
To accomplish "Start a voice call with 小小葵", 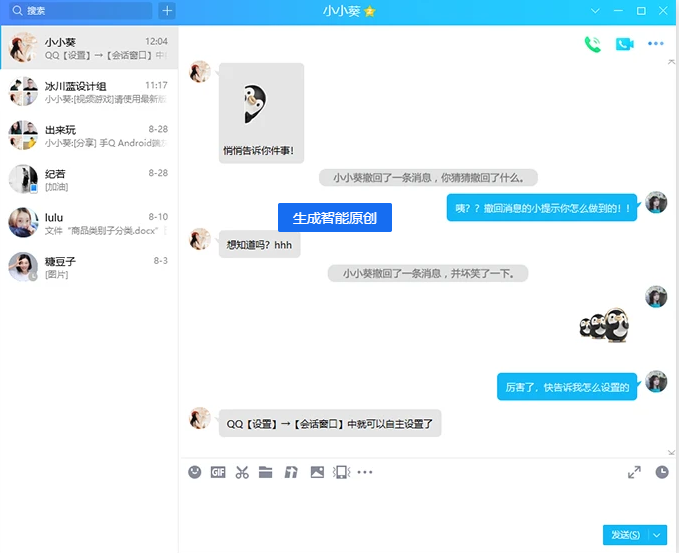I will tap(593, 44).
